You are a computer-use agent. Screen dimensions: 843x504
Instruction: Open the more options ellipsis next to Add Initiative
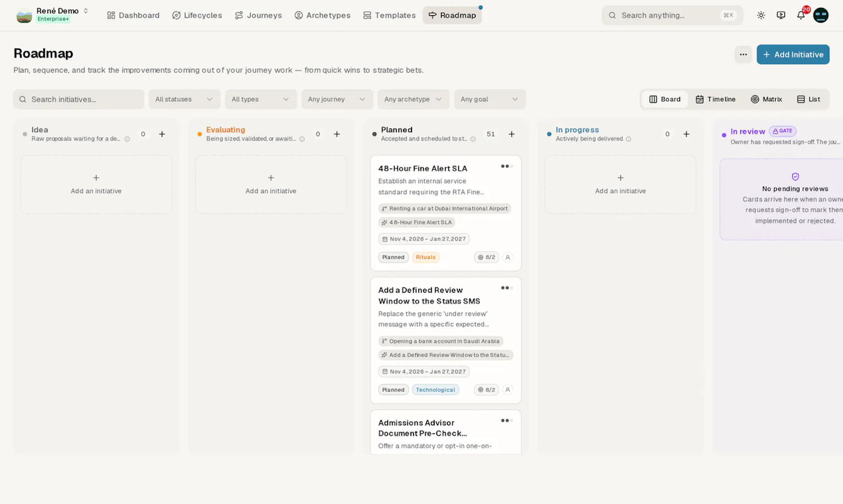tap(743, 55)
